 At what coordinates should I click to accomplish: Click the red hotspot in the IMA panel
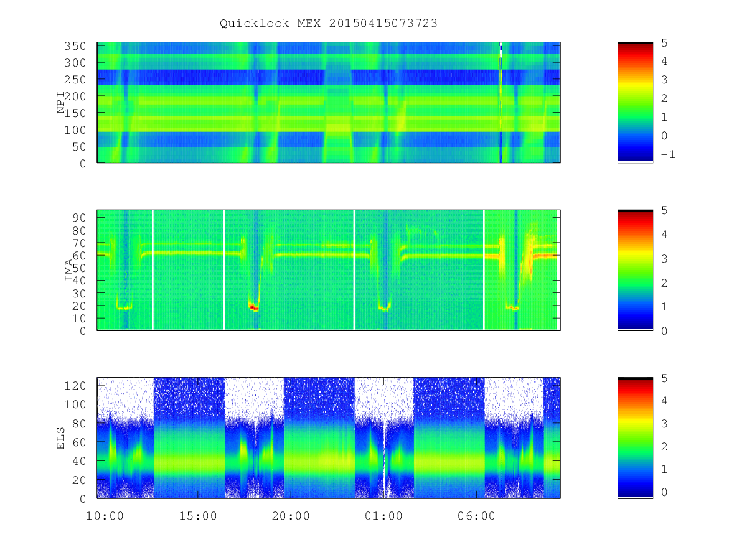(x=253, y=307)
